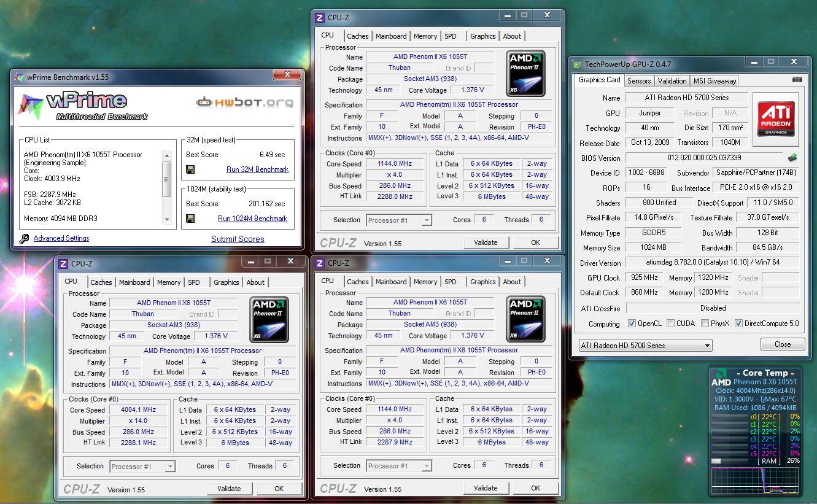This screenshot has width=817, height=504.
Task: Click Validate in the bottom-left CPU-Z window
Action: click(x=229, y=489)
